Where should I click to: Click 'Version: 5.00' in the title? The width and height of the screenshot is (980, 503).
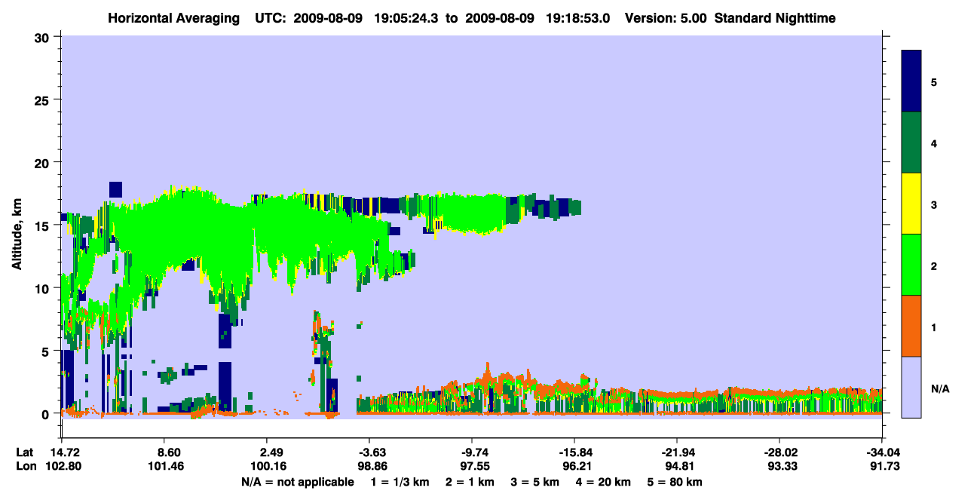(665, 18)
